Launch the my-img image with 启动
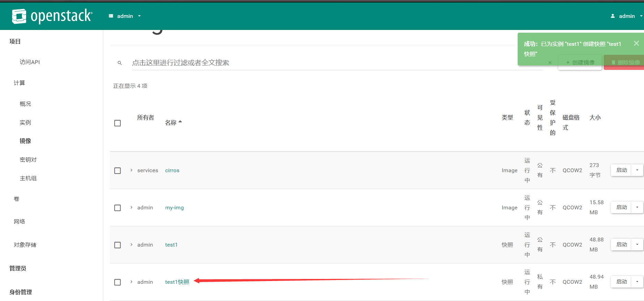The image size is (644, 301). point(621,207)
